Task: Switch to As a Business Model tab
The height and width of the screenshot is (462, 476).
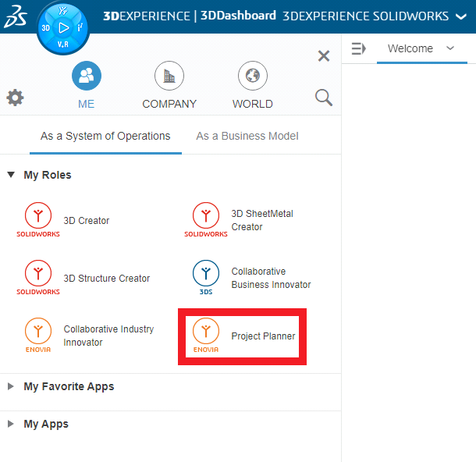Action: click(247, 136)
